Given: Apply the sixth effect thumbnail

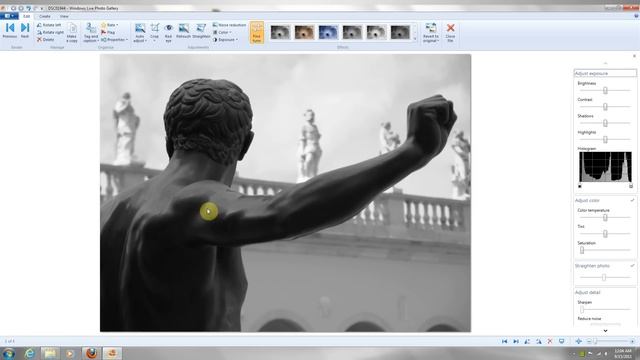Looking at the screenshot, I should pyautogui.click(x=400, y=32).
